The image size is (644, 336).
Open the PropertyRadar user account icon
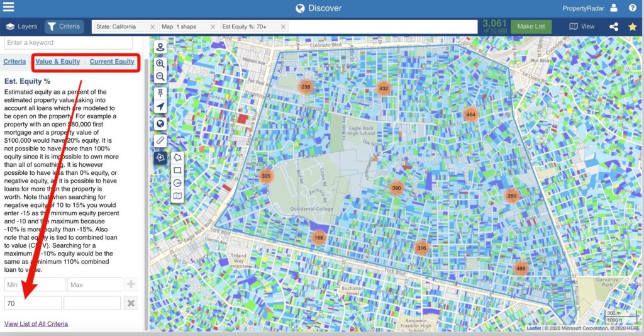tap(614, 8)
